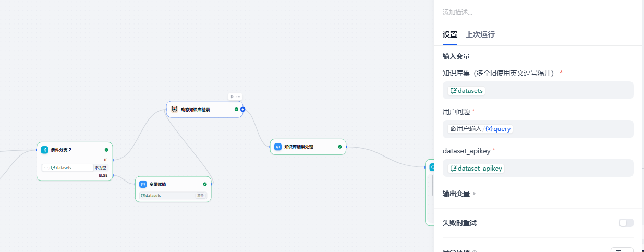The image size is (644, 252).
Task: Click the datasets variable tag under 知识库集
Action: pos(467,91)
